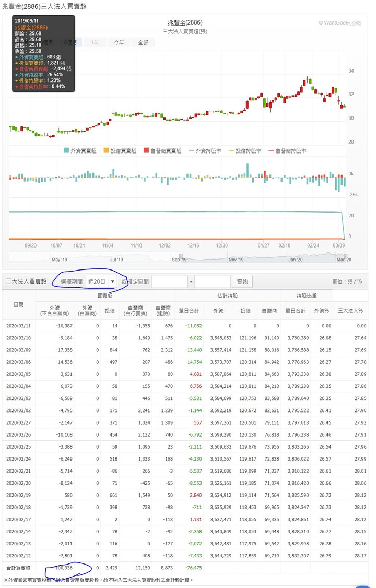Toggle the 外資買賣超 legend series

[x=80, y=151]
